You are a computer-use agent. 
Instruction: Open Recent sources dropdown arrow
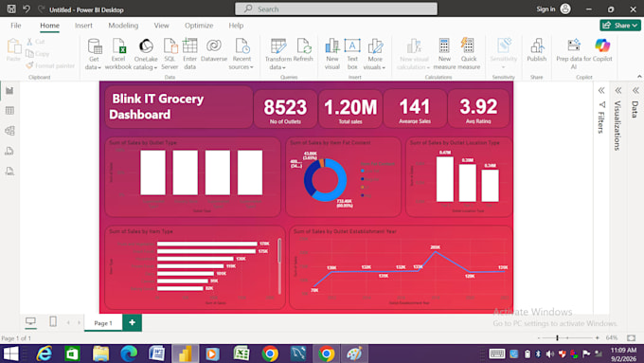point(252,67)
